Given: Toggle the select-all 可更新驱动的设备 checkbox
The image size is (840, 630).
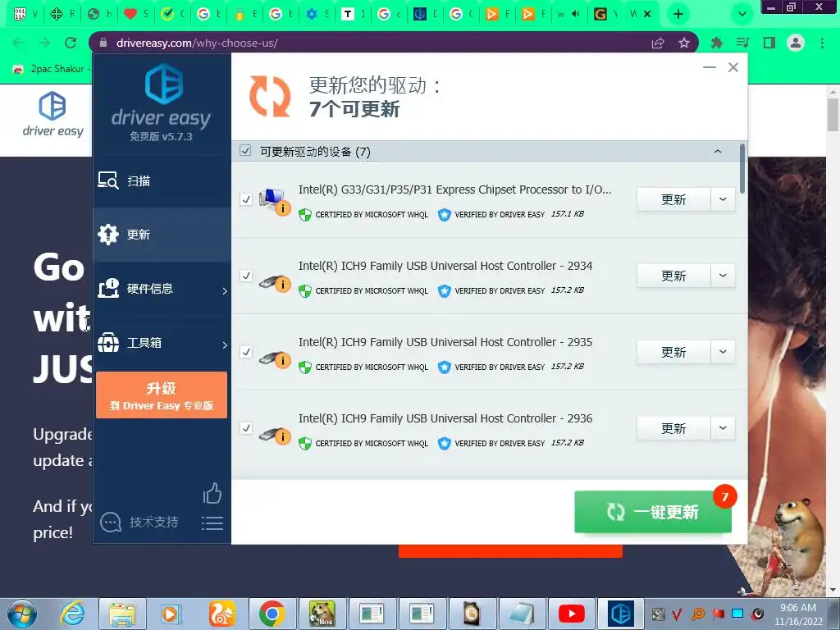Looking at the screenshot, I should tap(245, 151).
